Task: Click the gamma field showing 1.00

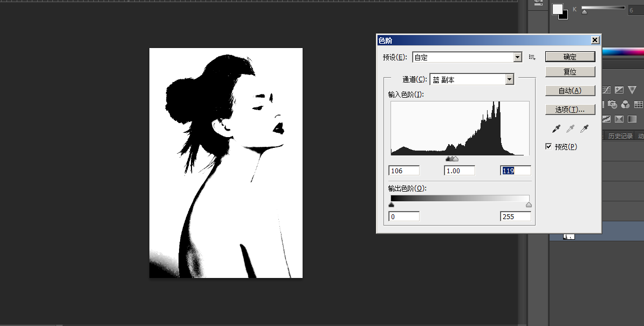Action: coord(460,171)
